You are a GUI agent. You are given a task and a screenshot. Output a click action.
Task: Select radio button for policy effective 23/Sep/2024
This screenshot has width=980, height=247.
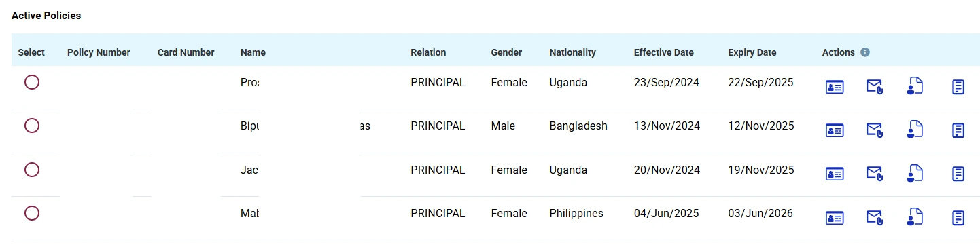(32, 82)
